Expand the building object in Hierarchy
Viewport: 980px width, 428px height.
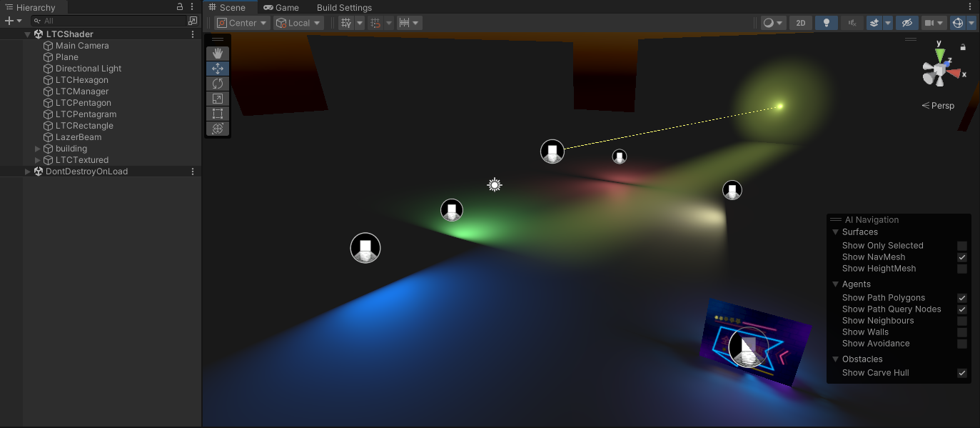pos(38,149)
